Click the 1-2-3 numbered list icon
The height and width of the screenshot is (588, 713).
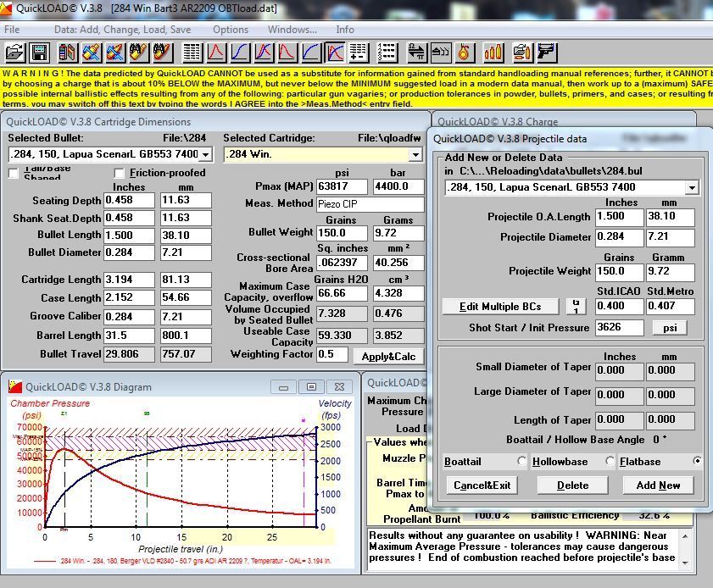tap(387, 53)
